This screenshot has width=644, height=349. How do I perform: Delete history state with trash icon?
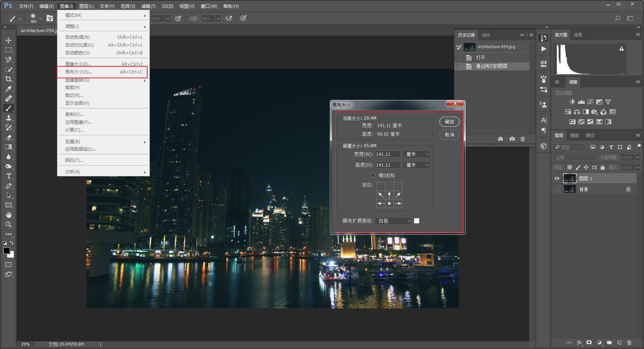523,139
